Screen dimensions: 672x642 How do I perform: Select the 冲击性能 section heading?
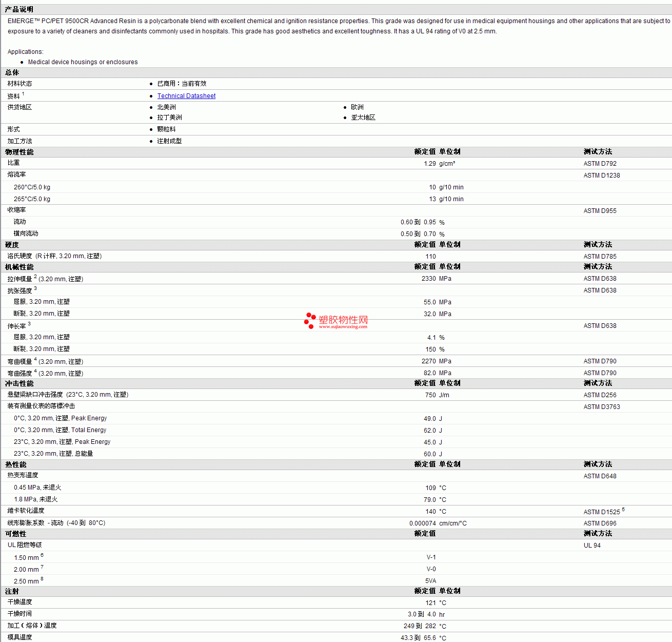[x=19, y=383]
